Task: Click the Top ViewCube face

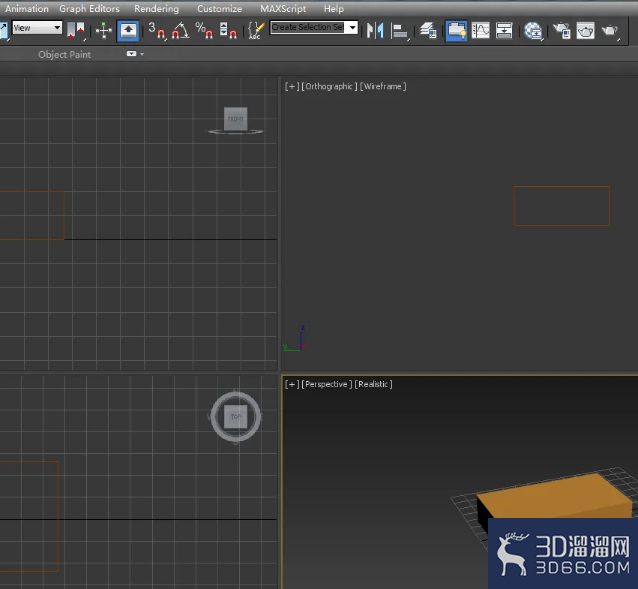Action: [236, 417]
